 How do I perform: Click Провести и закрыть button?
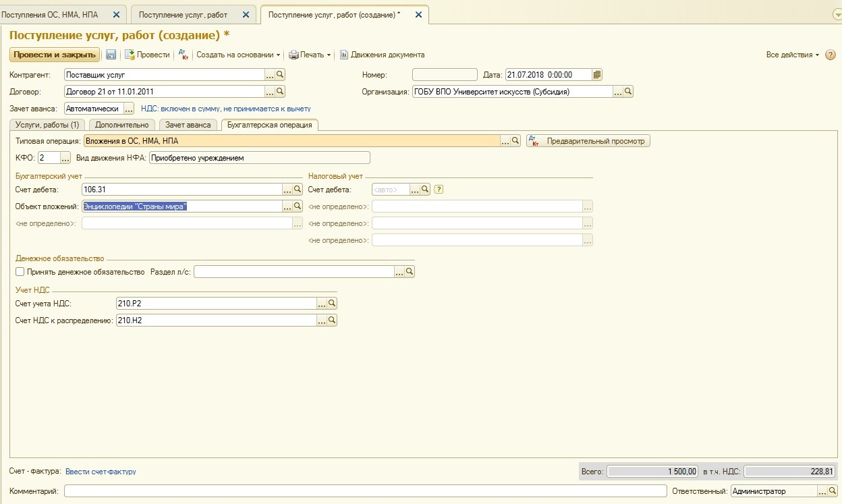(x=55, y=55)
